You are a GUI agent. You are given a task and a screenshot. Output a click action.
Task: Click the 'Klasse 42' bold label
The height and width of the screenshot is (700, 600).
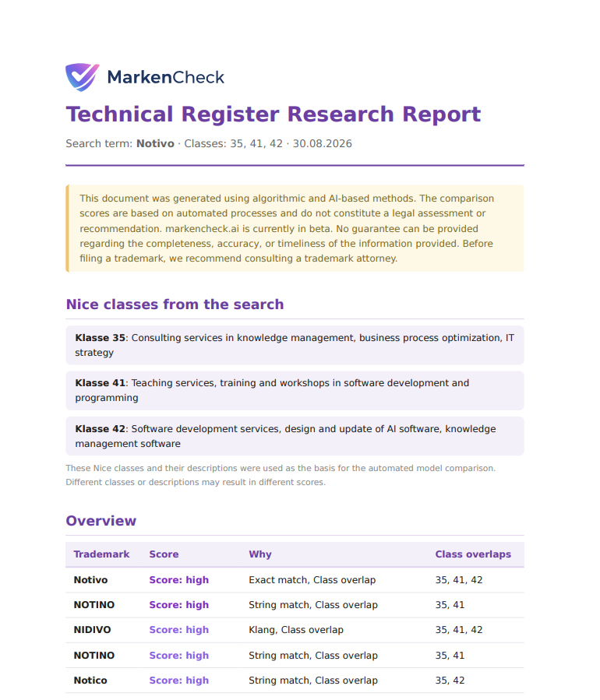tap(100, 429)
